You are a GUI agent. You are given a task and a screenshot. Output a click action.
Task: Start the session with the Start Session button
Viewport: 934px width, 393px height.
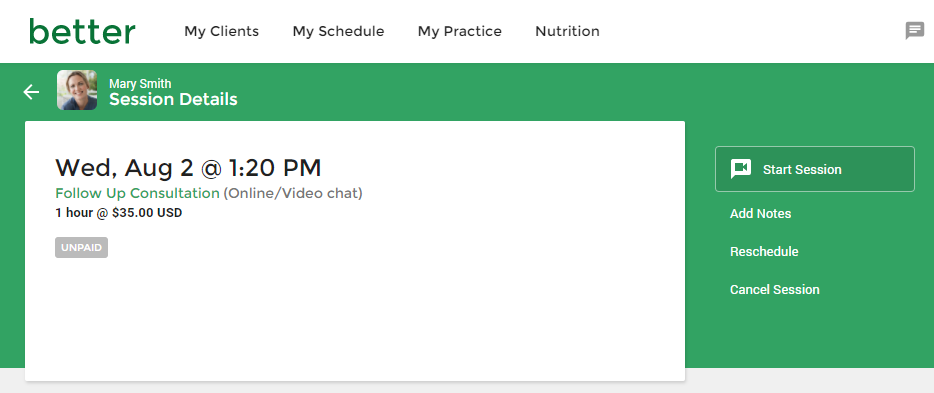[x=814, y=169]
